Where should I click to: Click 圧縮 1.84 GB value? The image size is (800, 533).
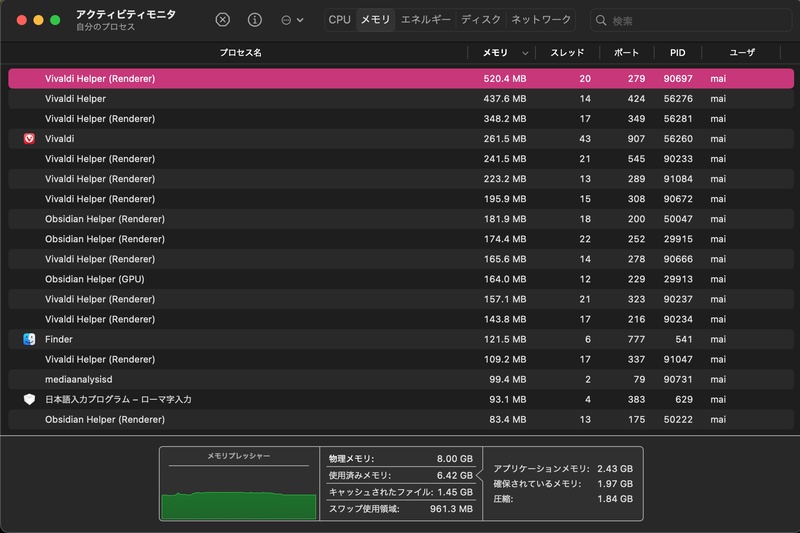(615, 499)
